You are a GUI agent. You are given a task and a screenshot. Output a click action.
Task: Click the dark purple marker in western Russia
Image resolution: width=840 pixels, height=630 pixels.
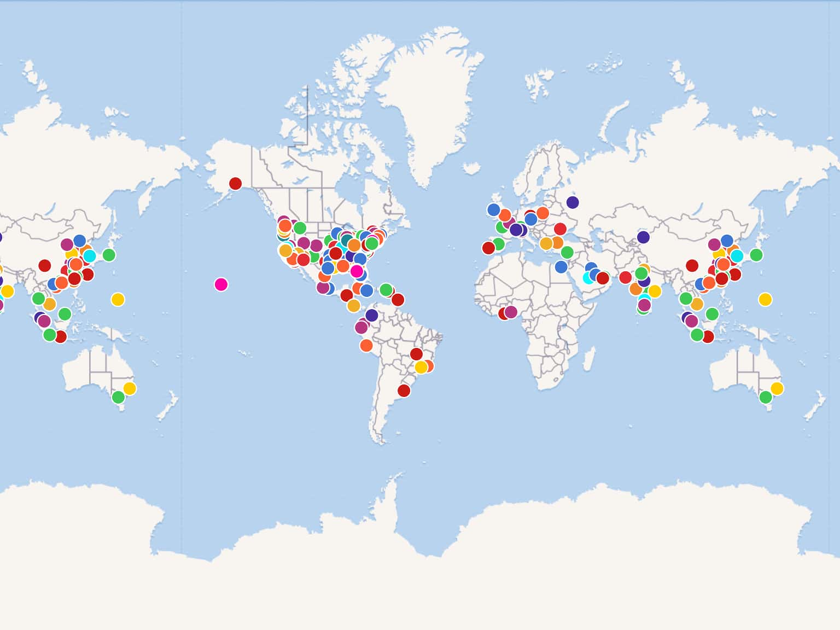pyautogui.click(x=573, y=202)
